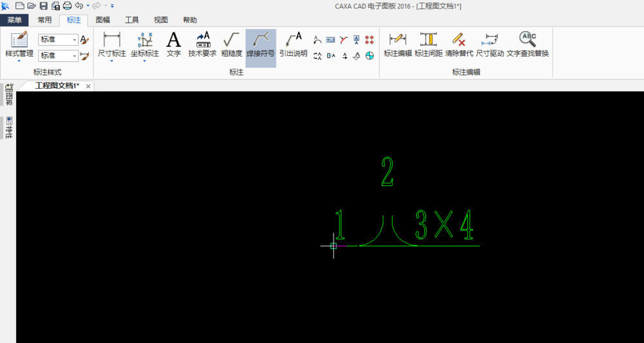Click the weld symbol number 2 text
The width and height of the screenshot is (644, 343).
[387, 171]
